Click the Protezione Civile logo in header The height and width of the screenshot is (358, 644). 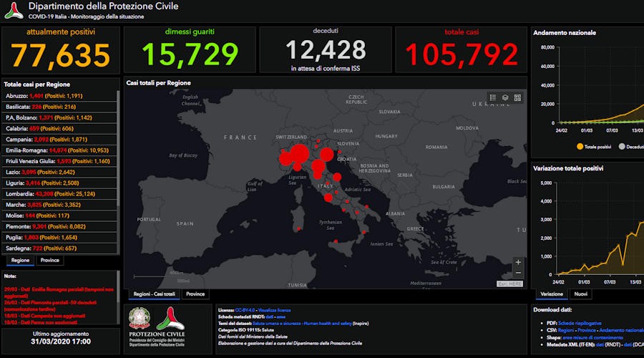pyautogui.click(x=13, y=10)
